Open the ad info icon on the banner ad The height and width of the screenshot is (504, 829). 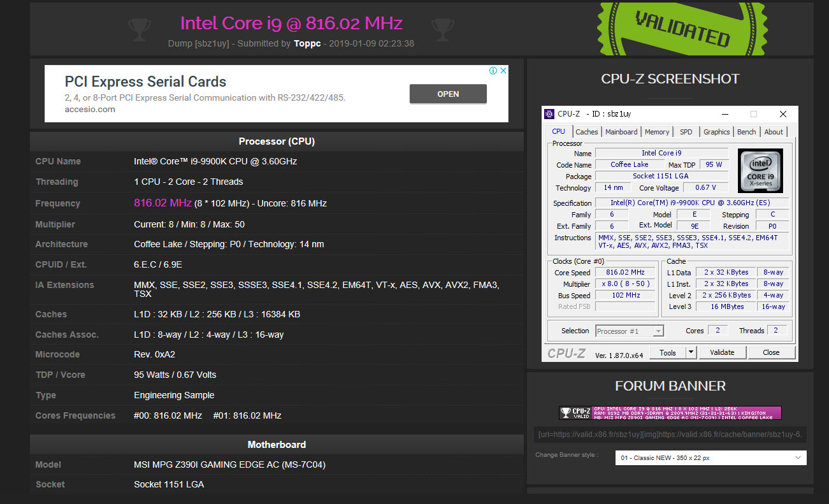(493, 71)
